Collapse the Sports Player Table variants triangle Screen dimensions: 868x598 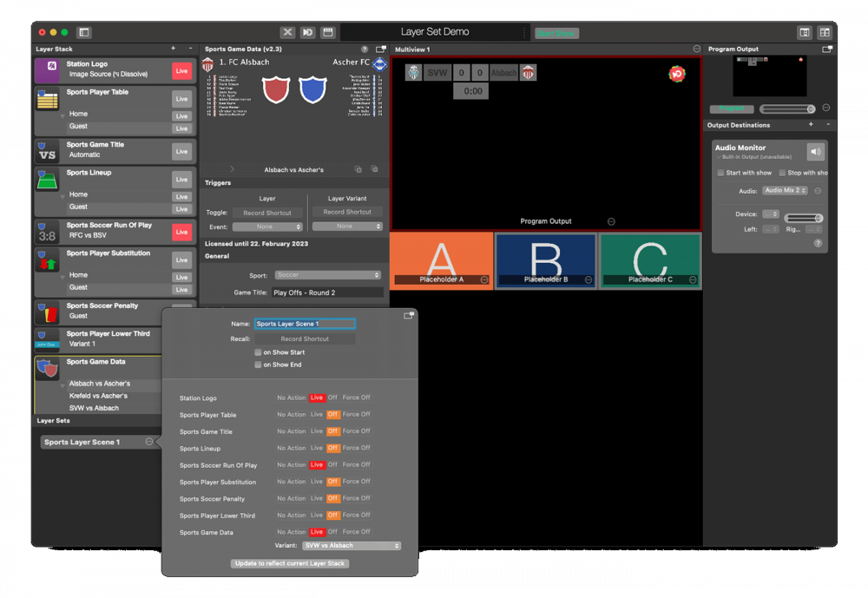[62, 115]
